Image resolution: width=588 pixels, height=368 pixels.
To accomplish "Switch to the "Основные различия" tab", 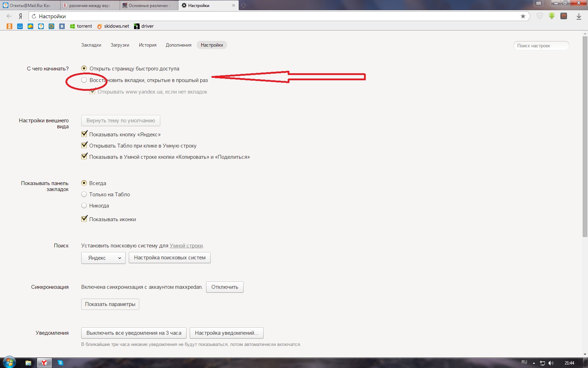I will (x=149, y=5).
